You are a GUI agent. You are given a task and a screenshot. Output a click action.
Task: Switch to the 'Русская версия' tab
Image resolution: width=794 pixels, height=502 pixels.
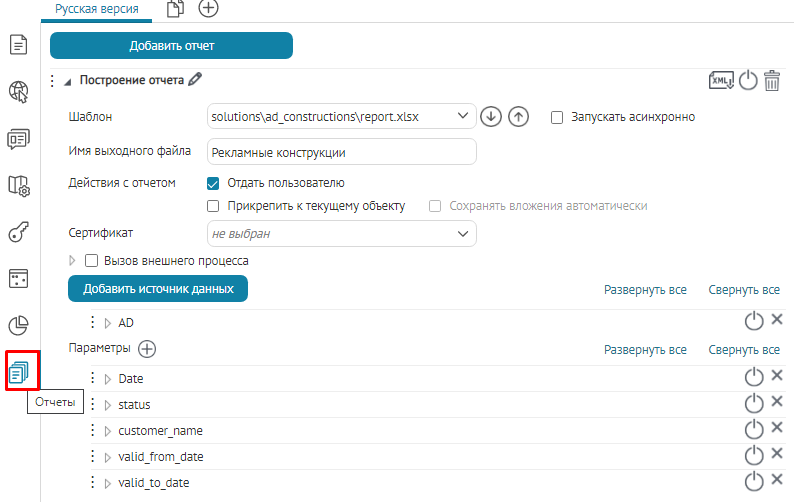(x=96, y=9)
